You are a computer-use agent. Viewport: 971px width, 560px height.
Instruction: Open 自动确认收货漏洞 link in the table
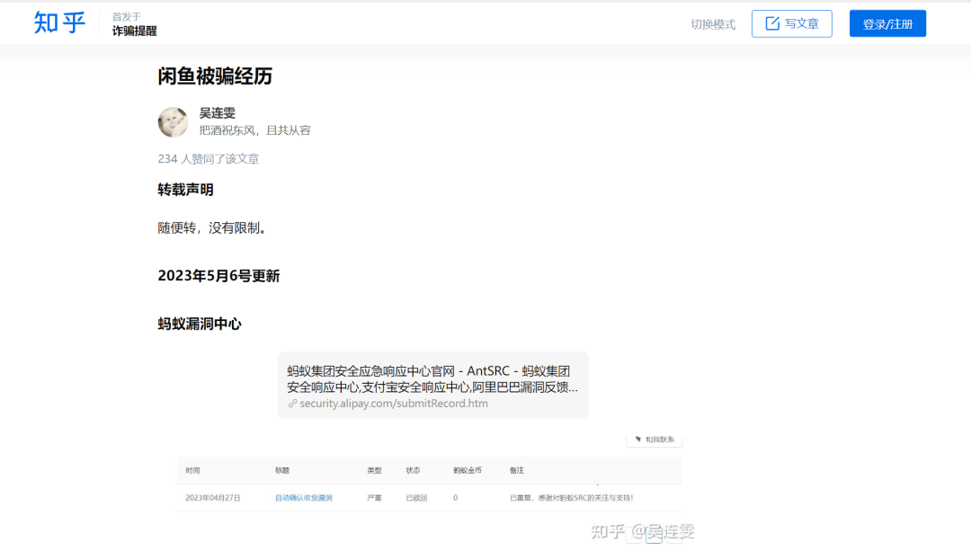304,497
